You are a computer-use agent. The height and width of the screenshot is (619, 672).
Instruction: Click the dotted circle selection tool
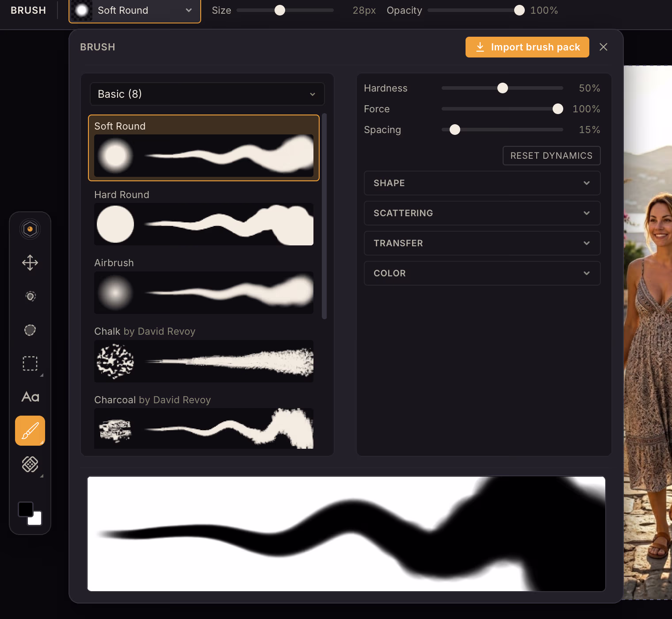pos(30,330)
